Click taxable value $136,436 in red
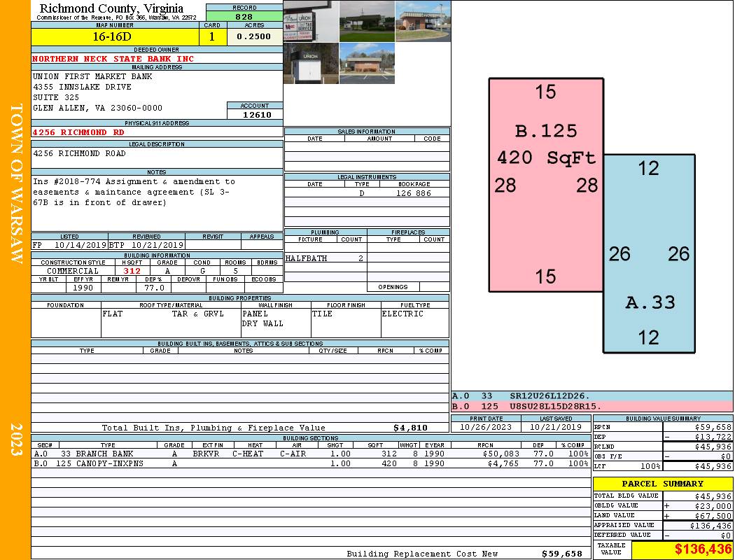Viewport: 735px width, 560px height. coord(703,549)
